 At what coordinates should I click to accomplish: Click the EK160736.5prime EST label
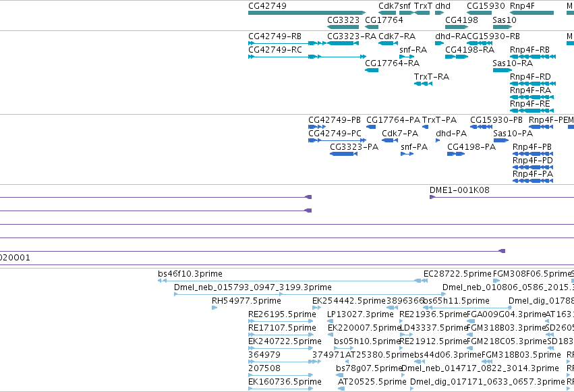pyautogui.click(x=285, y=383)
